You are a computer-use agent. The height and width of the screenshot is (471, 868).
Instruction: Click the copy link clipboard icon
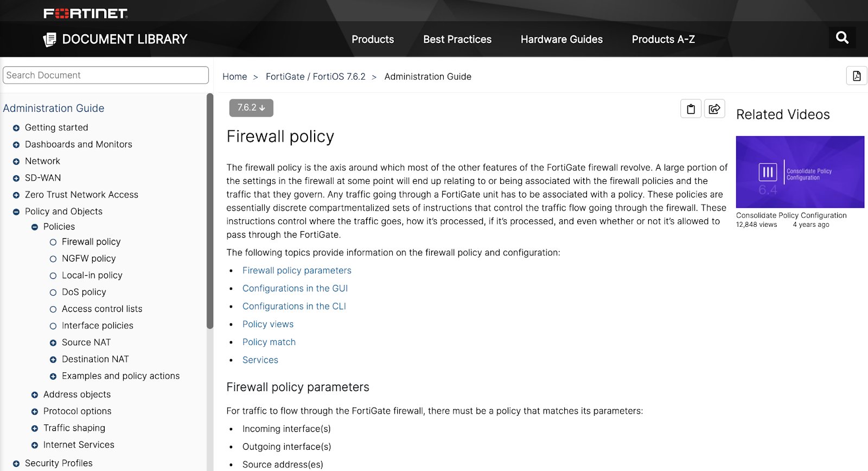tap(691, 109)
